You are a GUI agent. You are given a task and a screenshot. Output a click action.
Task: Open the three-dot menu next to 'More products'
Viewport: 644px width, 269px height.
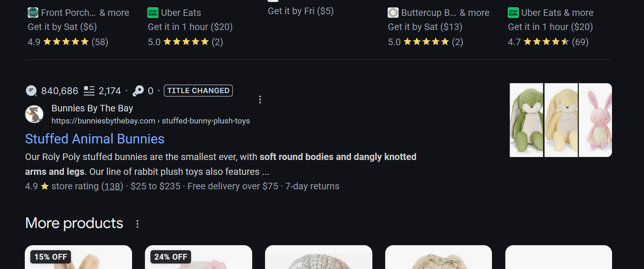(x=138, y=224)
